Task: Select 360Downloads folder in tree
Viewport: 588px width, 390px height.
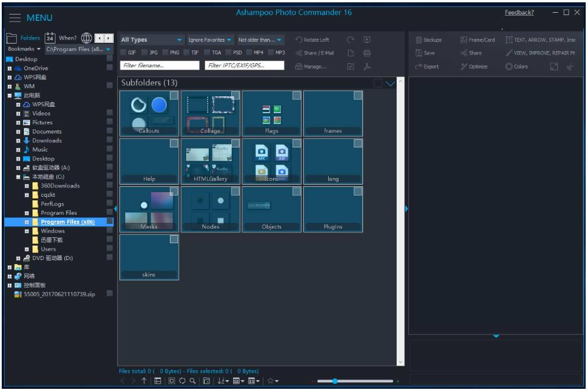Action: click(60, 186)
